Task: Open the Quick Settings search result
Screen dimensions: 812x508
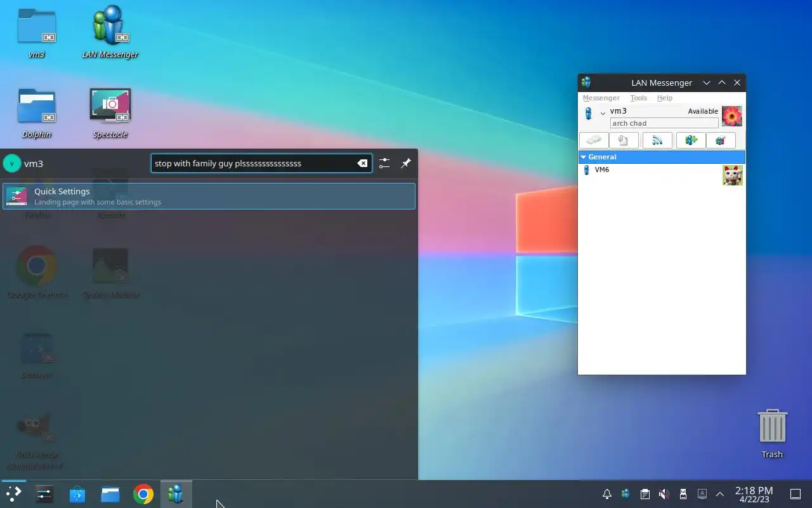Action: click(209, 196)
